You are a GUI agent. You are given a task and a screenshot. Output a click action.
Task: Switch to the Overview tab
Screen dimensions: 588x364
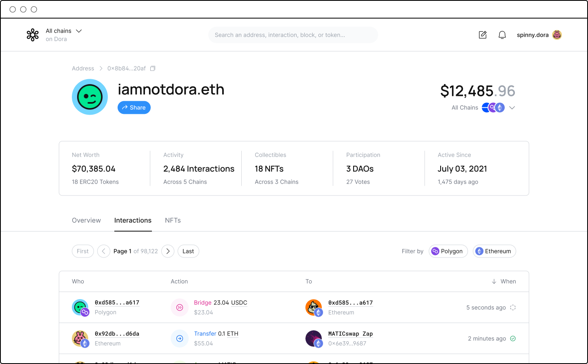[x=86, y=220]
